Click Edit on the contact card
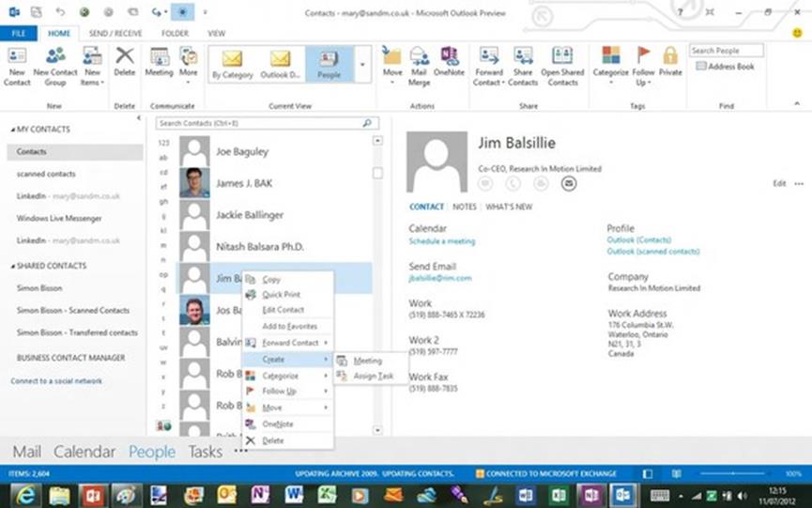The image size is (812, 508). point(779,183)
